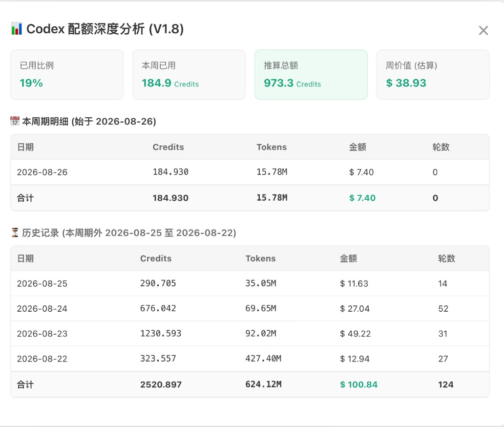
Task: Click the date 2026-08-22
Action: pos(42,359)
